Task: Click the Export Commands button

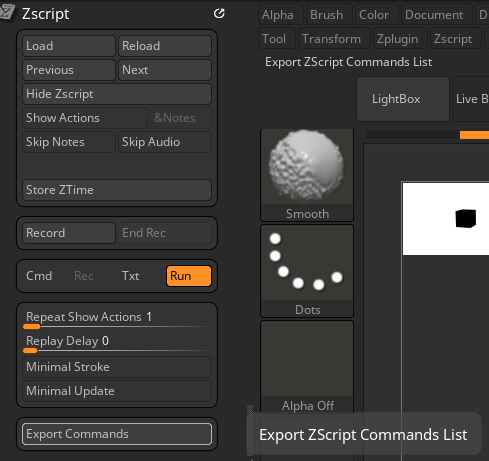Action: [117, 434]
